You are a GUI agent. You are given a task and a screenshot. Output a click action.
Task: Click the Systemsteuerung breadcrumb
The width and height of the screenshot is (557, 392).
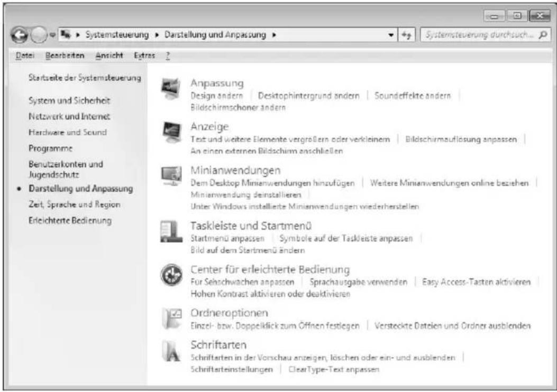[117, 35]
